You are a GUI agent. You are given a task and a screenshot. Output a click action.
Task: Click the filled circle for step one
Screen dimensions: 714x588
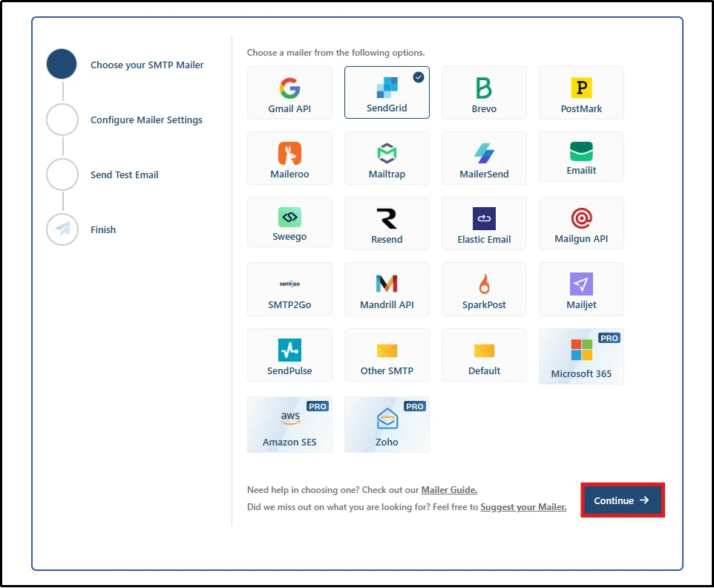click(x=62, y=64)
